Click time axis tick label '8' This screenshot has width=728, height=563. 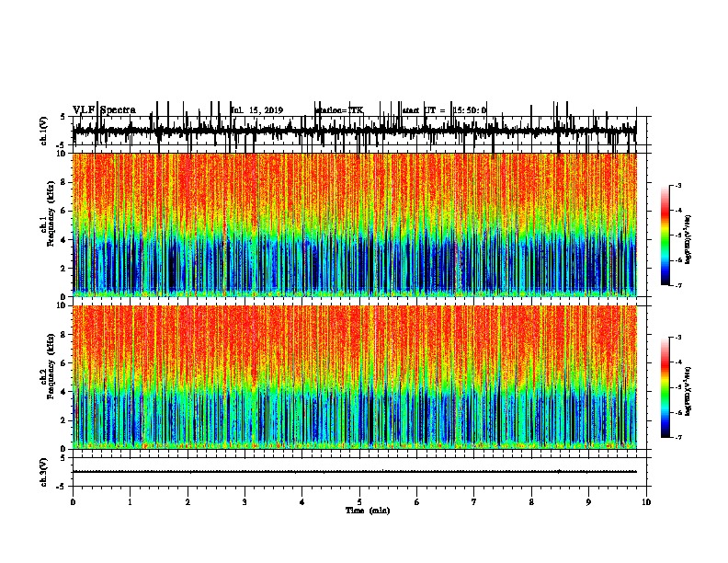[x=531, y=502]
